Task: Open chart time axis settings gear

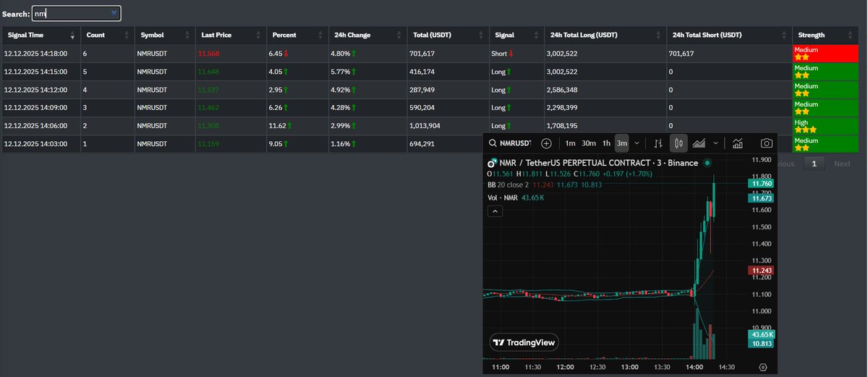Action: click(x=764, y=367)
